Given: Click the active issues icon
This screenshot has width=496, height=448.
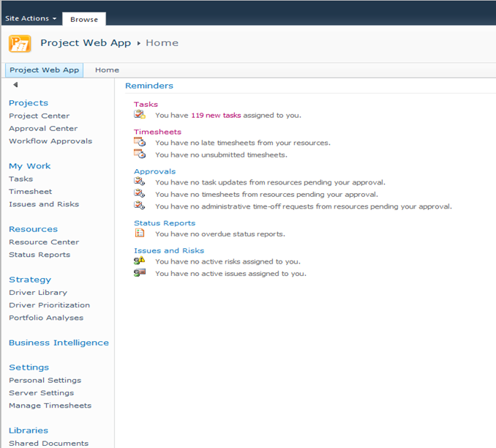Looking at the screenshot, I should pos(139,273).
